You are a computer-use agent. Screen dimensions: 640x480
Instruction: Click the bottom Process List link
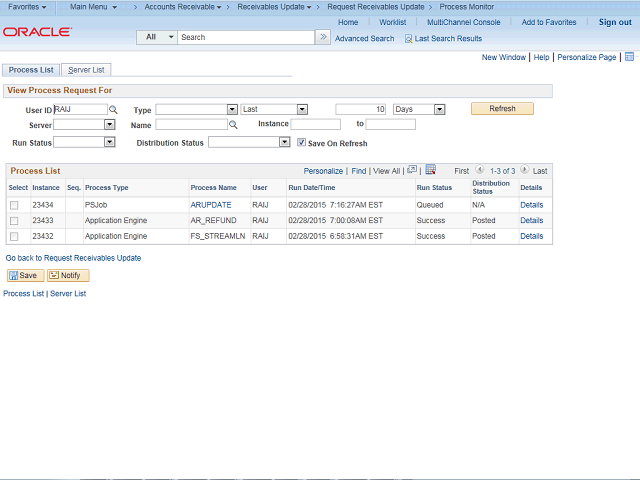pyautogui.click(x=23, y=293)
